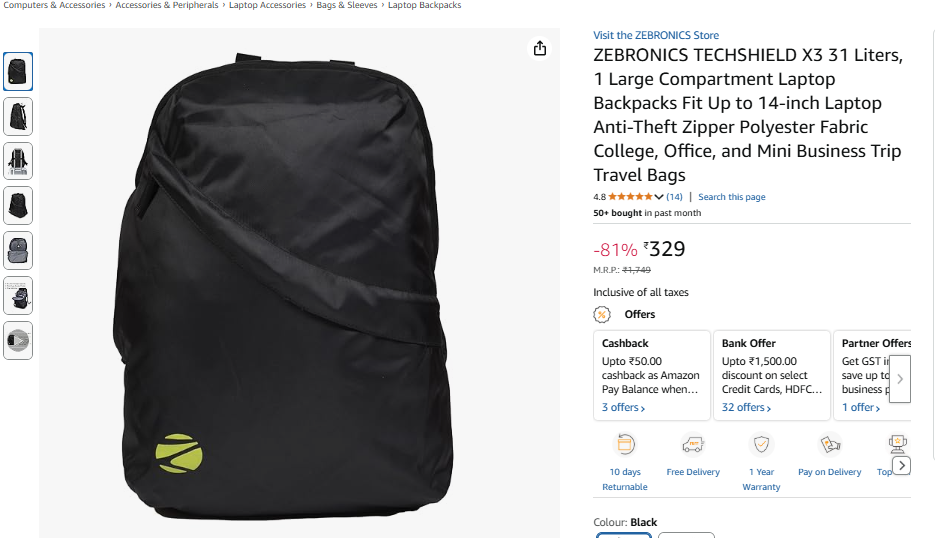Open the 32 offers Bank Offer link
This screenshot has height=538, width=935.
point(746,407)
